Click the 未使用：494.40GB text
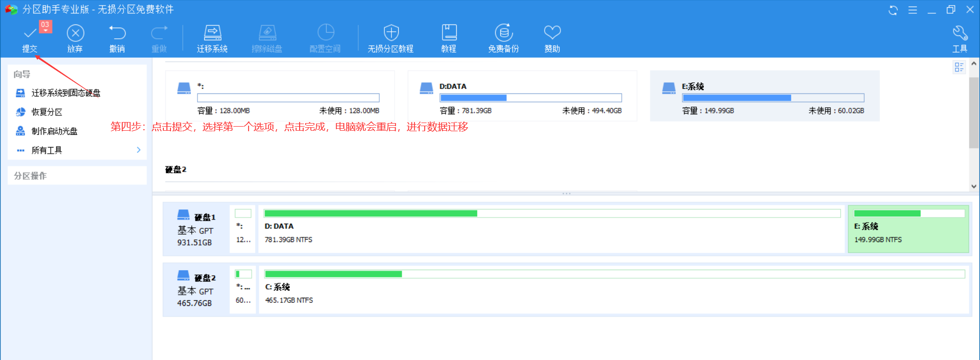This screenshot has height=360, width=980. point(592,111)
